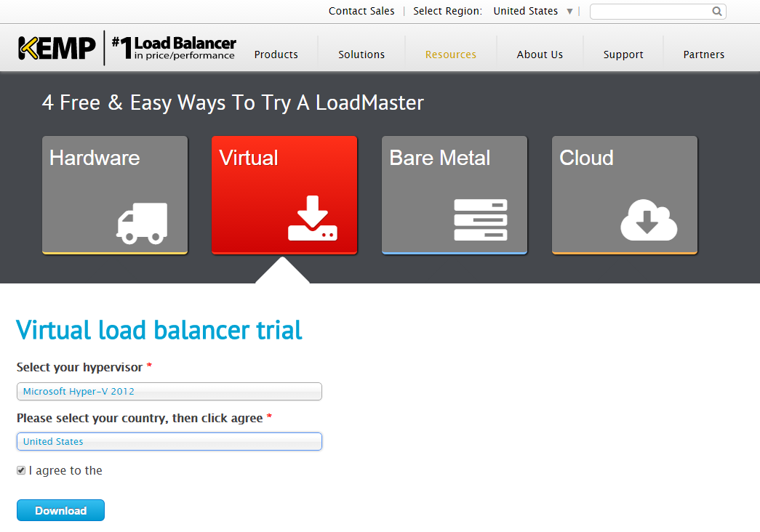Click the search magnifier icon
The image size is (760, 532).
coord(717,11)
